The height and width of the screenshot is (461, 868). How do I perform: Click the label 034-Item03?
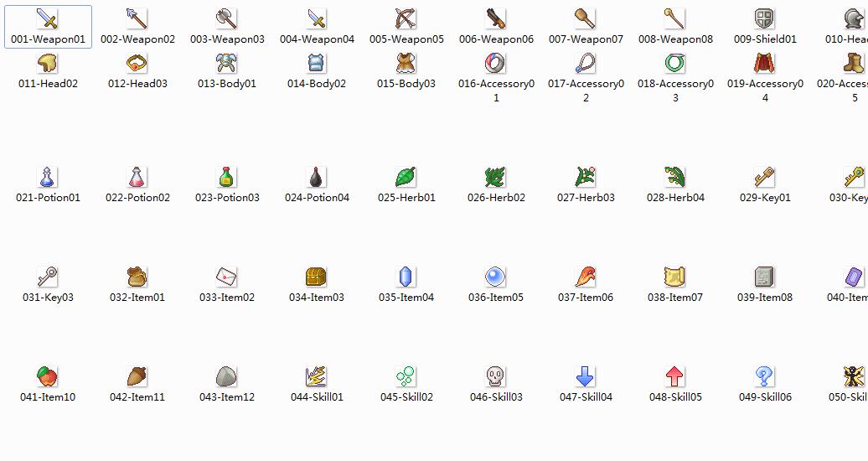(x=317, y=298)
